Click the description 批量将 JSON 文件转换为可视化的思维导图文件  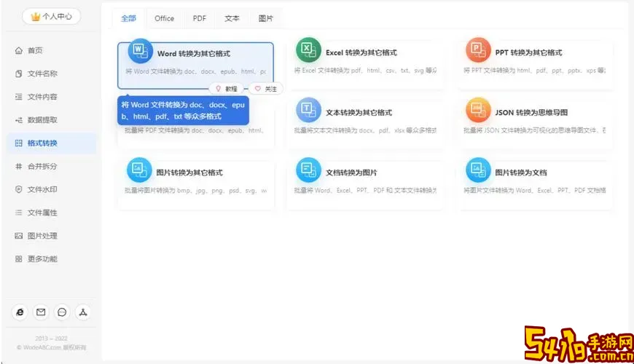click(x=534, y=130)
